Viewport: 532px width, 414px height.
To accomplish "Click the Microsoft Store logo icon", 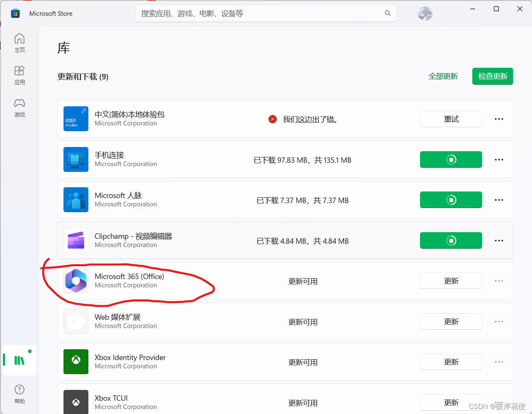I will click(x=15, y=14).
